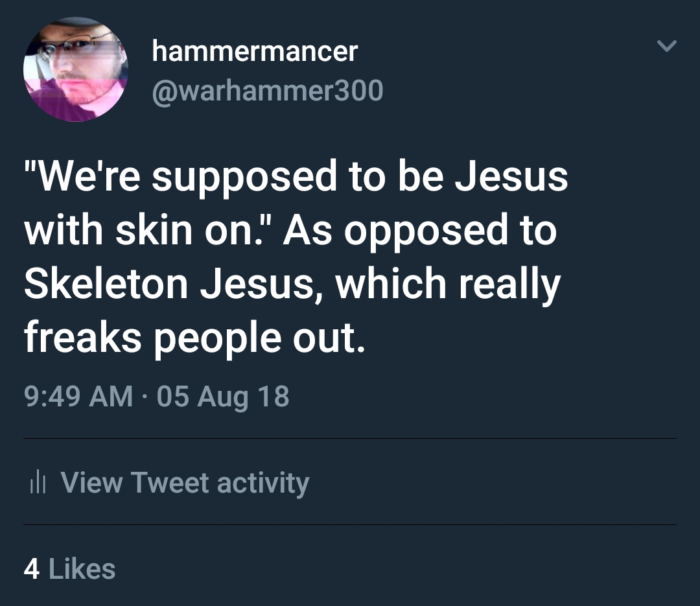Open the 4 Likes list
The image size is (700, 606).
pyautogui.click(x=69, y=569)
